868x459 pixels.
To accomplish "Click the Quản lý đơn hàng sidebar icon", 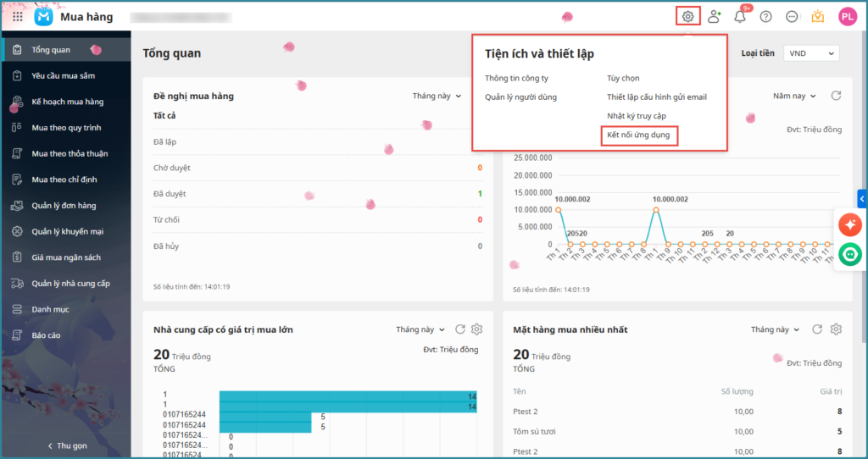I will coord(17,205).
